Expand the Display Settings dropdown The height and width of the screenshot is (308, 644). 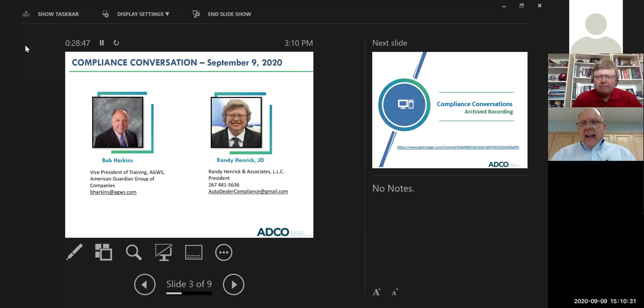pyautogui.click(x=136, y=14)
